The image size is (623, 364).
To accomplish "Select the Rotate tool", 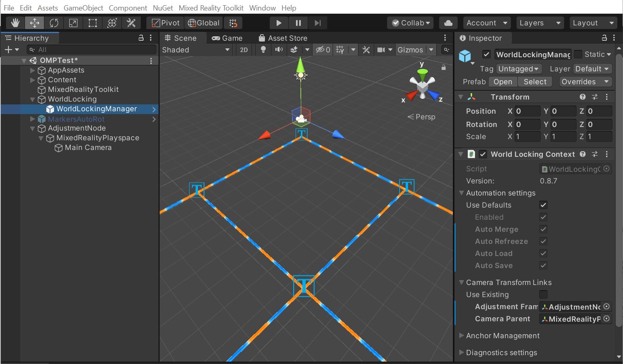I will pos(54,23).
